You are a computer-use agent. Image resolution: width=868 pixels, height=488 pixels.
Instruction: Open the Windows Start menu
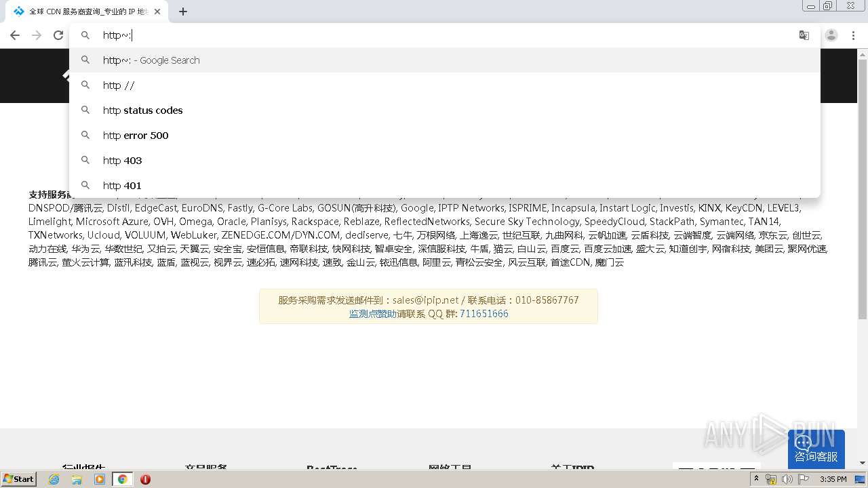coord(19,479)
